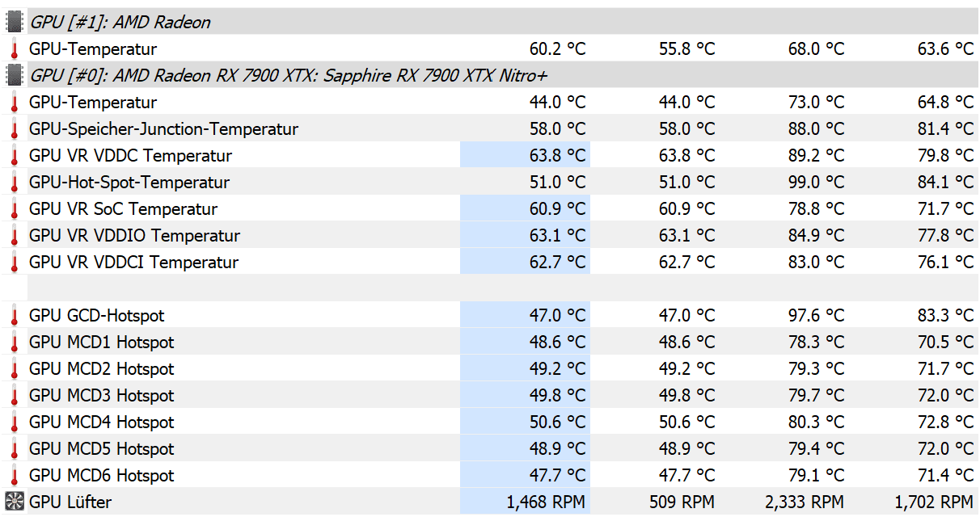Screen dimensions: 980x517
Task: Click the 2,333 RPM maximum fan speed
Action: (805, 502)
